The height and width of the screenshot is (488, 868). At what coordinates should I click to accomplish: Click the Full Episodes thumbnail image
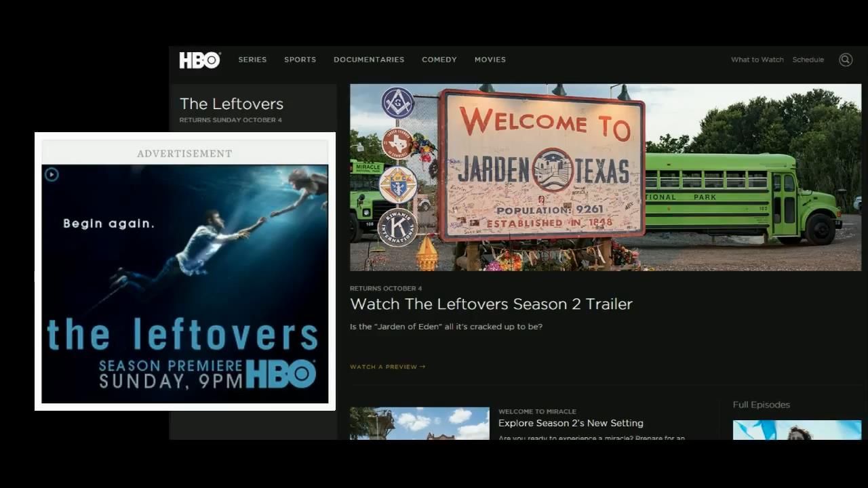point(797,430)
